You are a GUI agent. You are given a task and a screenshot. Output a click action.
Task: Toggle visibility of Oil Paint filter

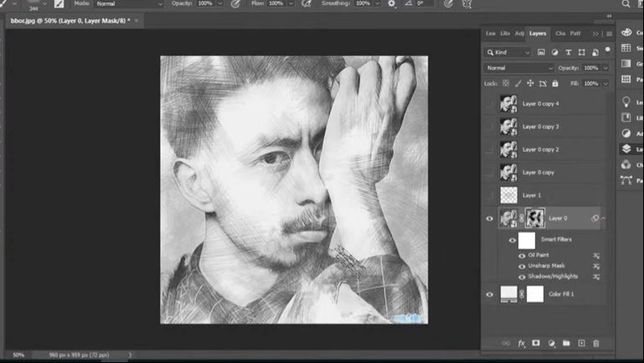(x=522, y=255)
